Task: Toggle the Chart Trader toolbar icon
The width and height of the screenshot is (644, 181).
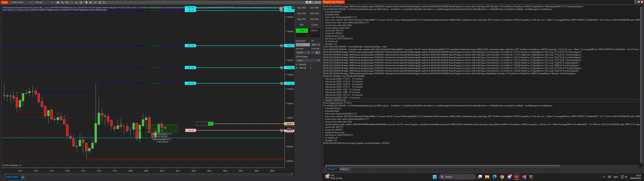Action: click(x=86, y=2)
